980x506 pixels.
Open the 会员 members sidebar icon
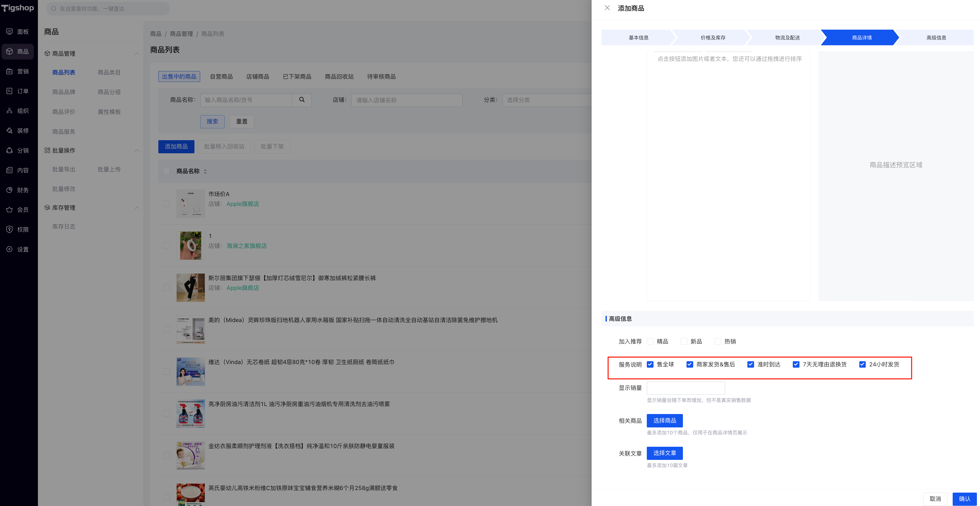(10, 209)
